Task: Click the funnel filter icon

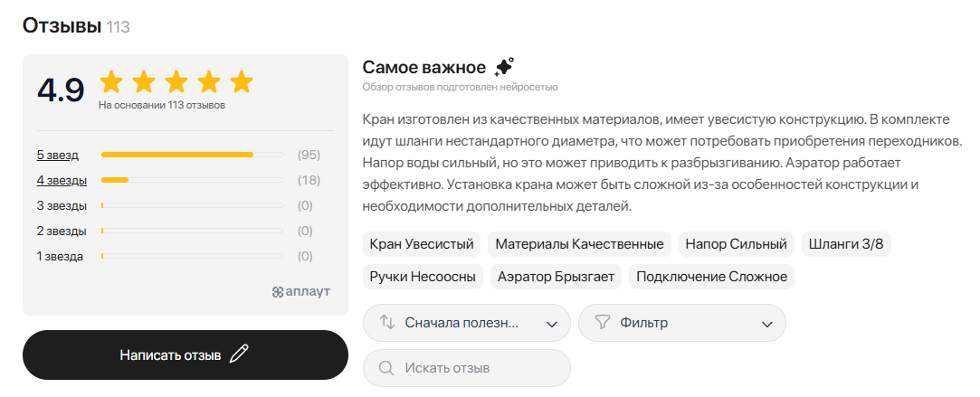Action: coord(602,323)
